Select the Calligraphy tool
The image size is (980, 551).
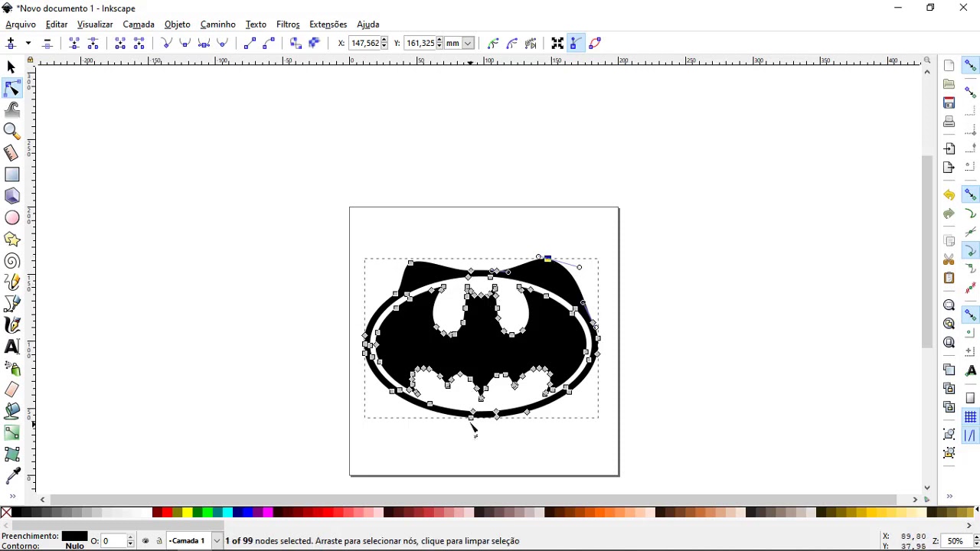click(11, 325)
